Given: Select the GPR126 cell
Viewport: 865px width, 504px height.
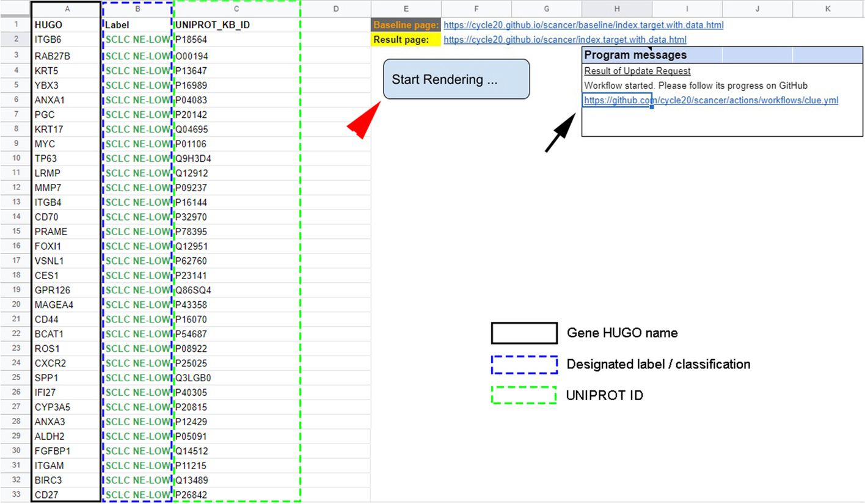Looking at the screenshot, I should click(66, 290).
